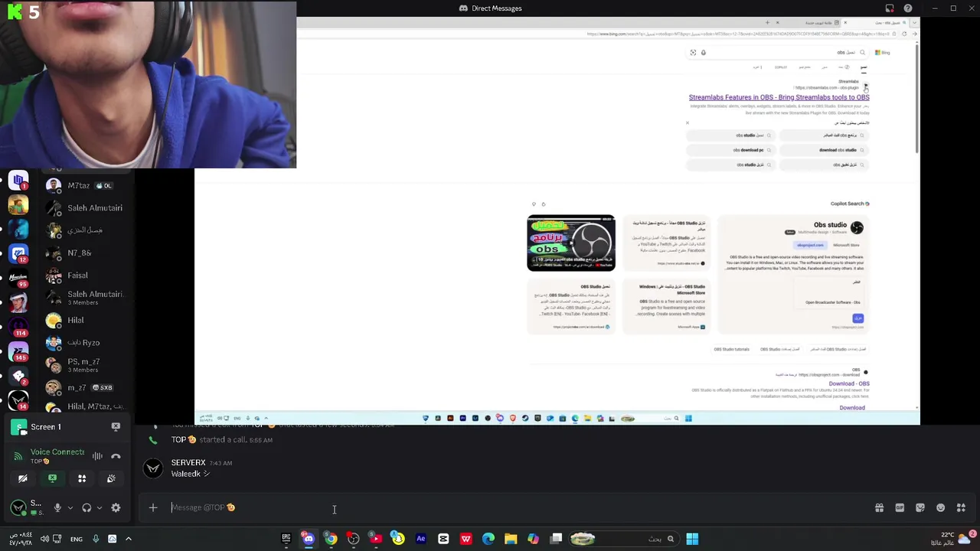Open Download - OBS search result link
The image size is (980, 551).
click(x=848, y=383)
